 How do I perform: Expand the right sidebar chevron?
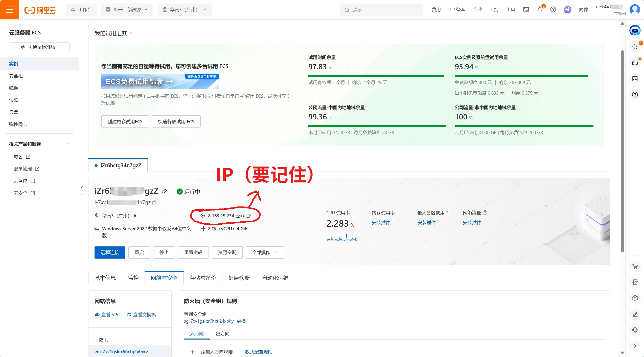coord(635,346)
